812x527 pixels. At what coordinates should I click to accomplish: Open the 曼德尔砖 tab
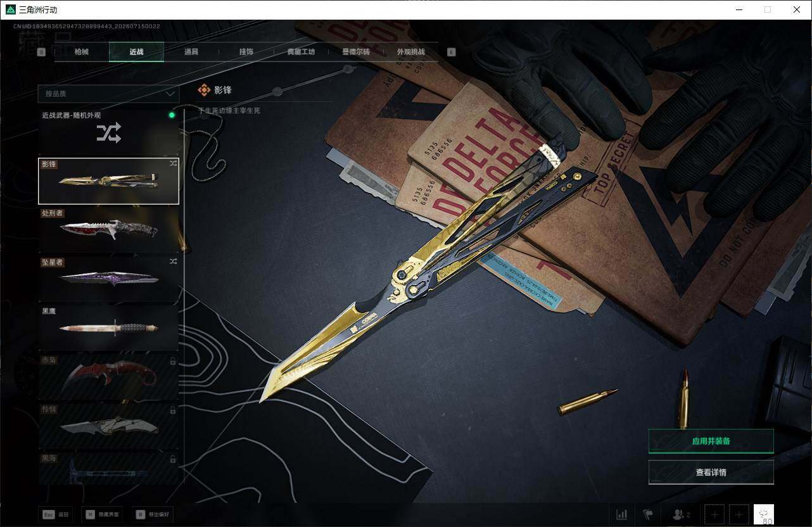click(356, 52)
